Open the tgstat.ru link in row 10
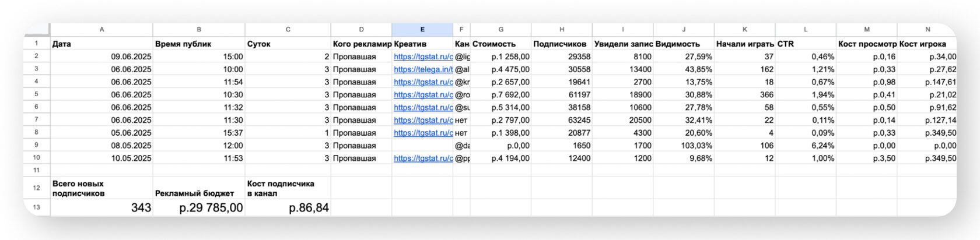This screenshot has height=240, width=980. tap(423, 158)
